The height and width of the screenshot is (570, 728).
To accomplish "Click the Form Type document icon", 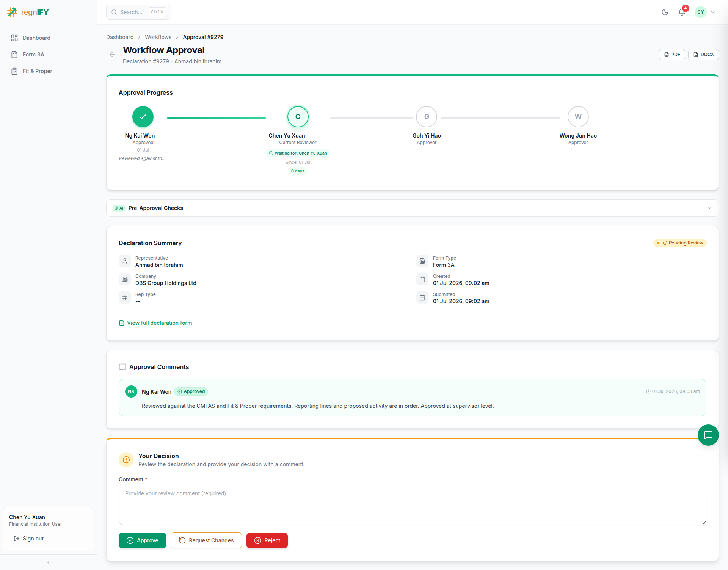I will pyautogui.click(x=422, y=261).
